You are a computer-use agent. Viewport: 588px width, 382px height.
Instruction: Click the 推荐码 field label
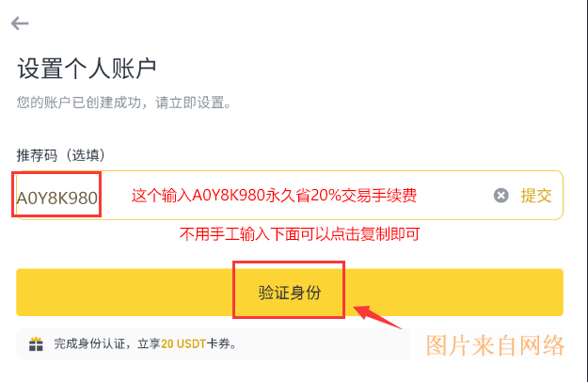[37, 155]
